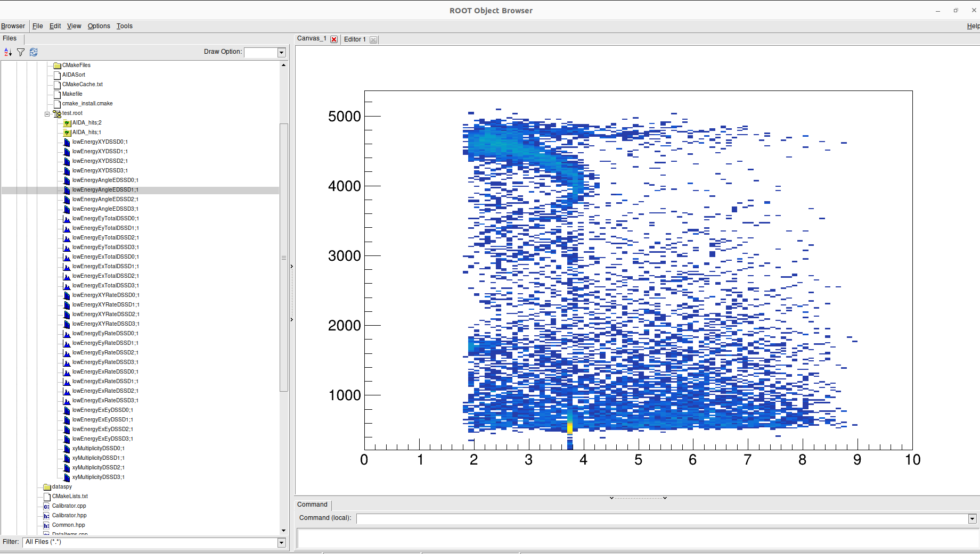The image size is (980, 554).
Task: Select the AIDA_hits;2 tree icon
Action: pyautogui.click(x=67, y=123)
